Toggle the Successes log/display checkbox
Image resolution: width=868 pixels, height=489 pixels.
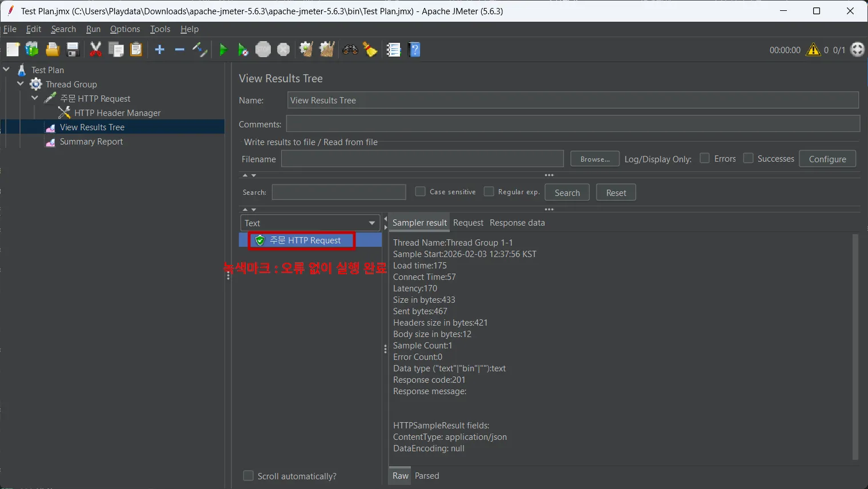748,158
